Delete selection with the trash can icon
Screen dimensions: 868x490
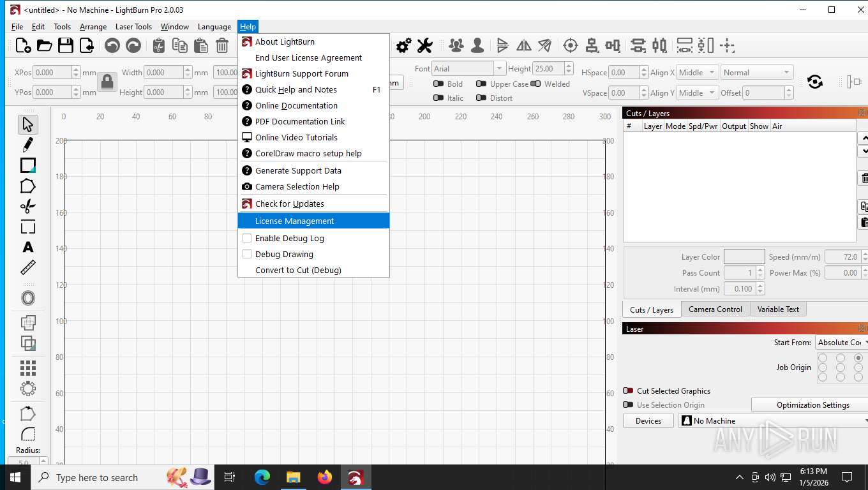(222, 45)
